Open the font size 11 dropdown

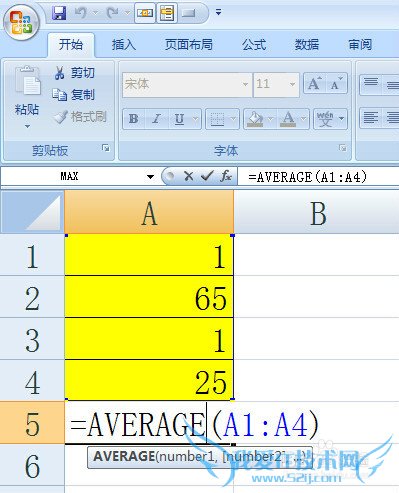tap(292, 84)
